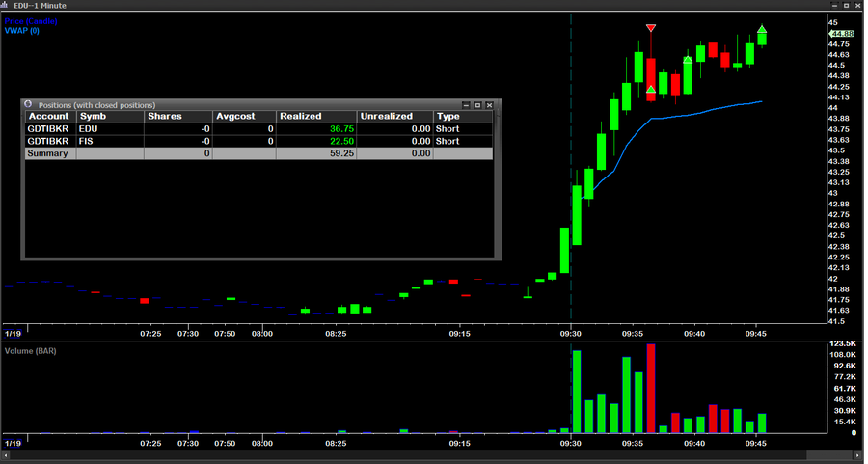Screen dimensions: 868x464
Task: Click the green triangle marker near 09:40 candle
Action: coord(688,59)
